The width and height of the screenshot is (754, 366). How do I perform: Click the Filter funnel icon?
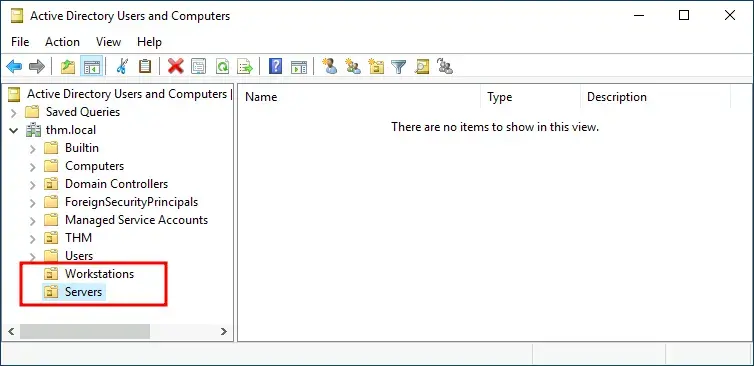click(x=399, y=66)
